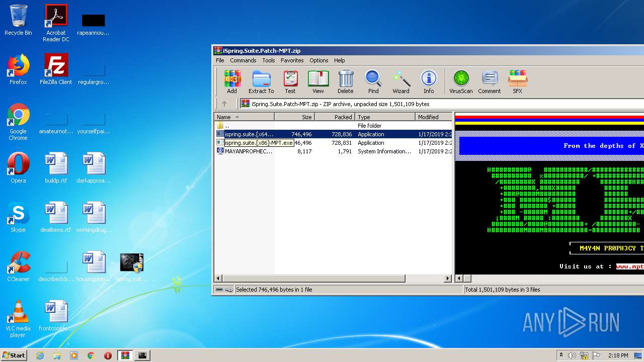644x362 pixels.
Task: Click file list horizontal scrollbar left arrow
Action: pyautogui.click(x=219, y=278)
